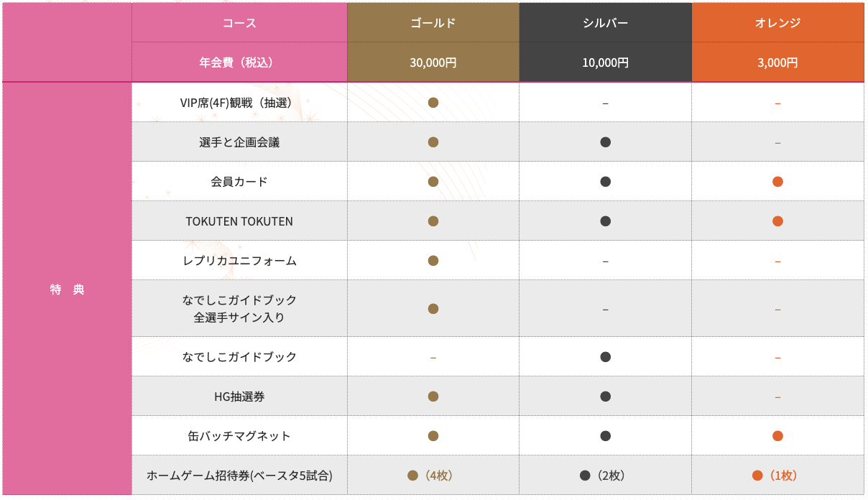
Task: Click the Silver dot for HG抽選券
Action: point(606,397)
